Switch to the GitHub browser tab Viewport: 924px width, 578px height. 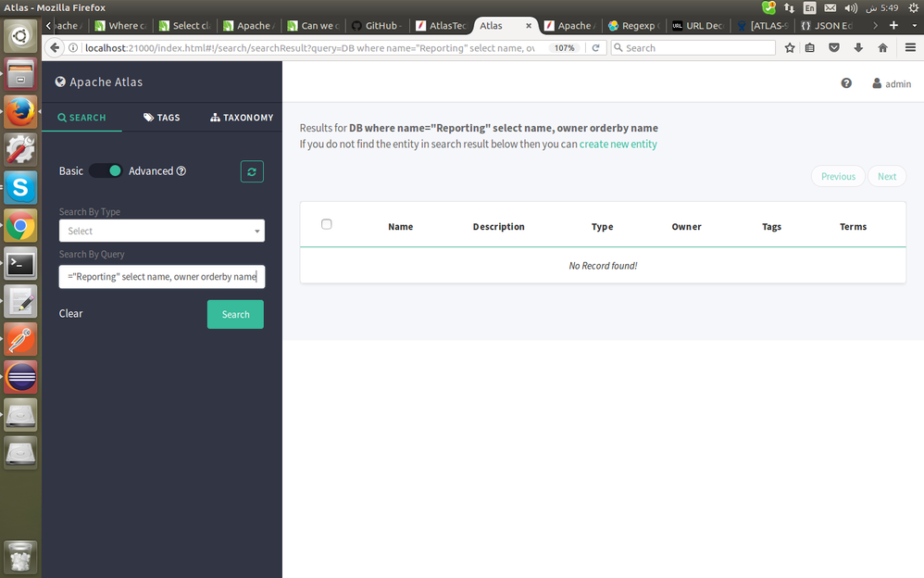(x=376, y=26)
